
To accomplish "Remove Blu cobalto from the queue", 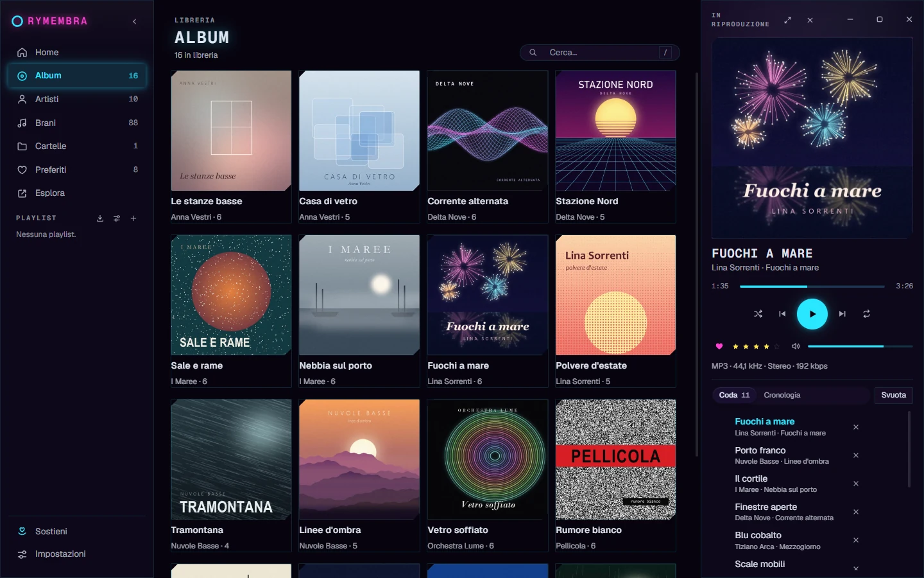I will tap(855, 540).
